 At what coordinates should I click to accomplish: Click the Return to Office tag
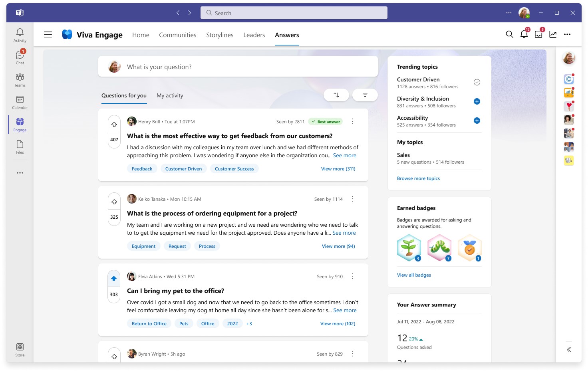pyautogui.click(x=149, y=324)
